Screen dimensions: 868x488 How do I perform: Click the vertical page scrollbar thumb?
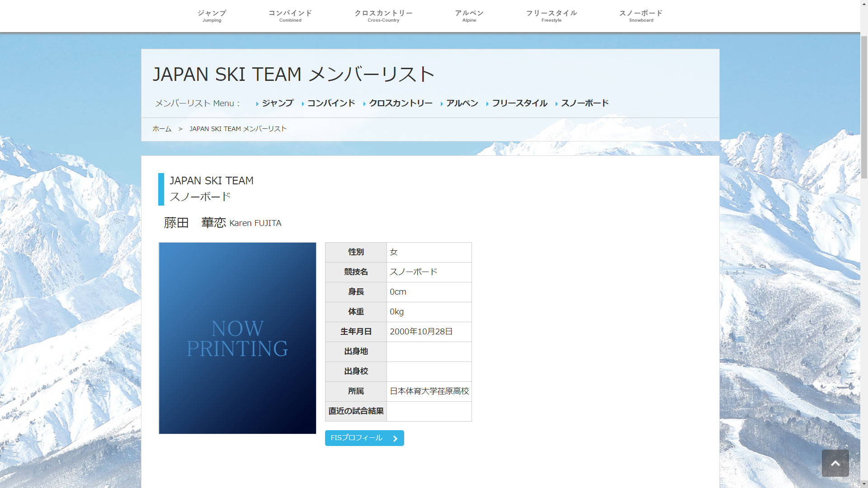tap(864, 106)
